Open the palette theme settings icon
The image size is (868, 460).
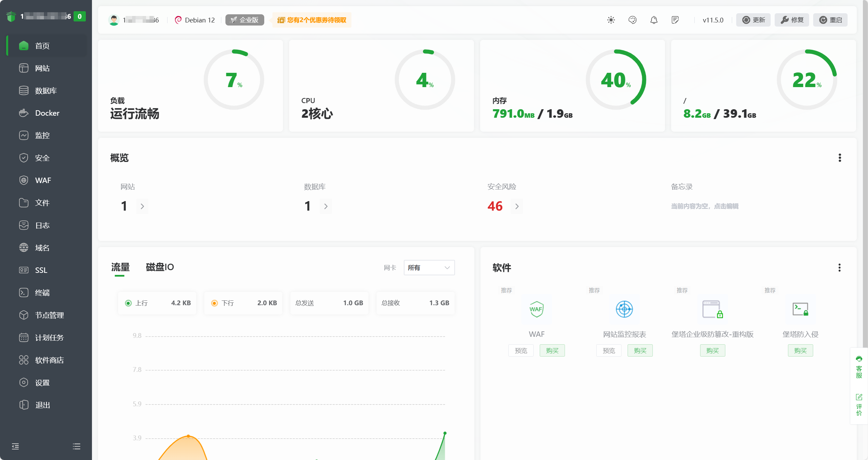pyautogui.click(x=632, y=20)
